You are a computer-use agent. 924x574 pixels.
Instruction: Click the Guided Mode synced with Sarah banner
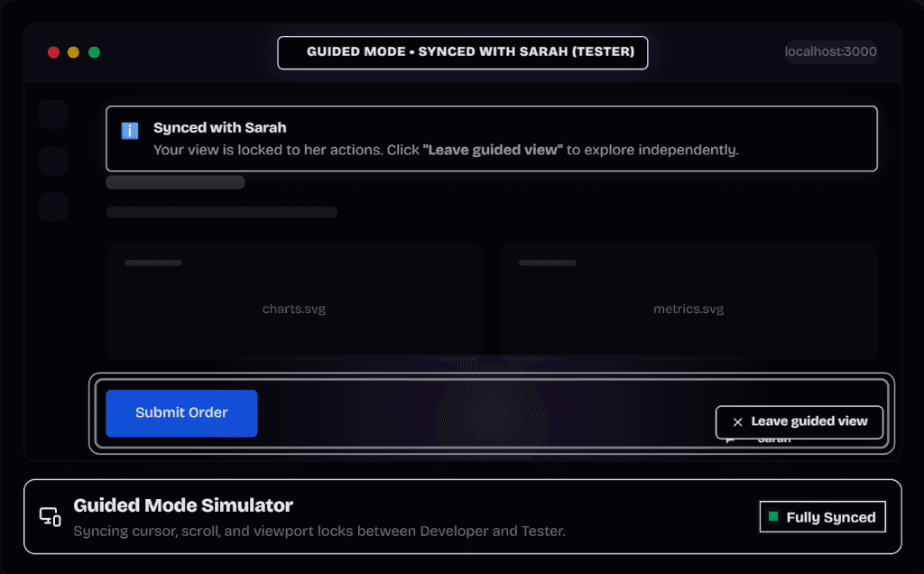463,52
